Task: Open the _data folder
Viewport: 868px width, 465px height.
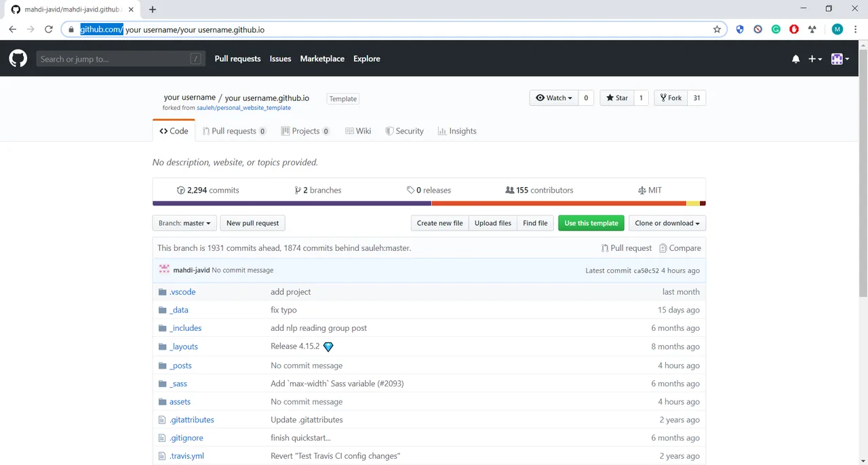Action: tap(179, 310)
